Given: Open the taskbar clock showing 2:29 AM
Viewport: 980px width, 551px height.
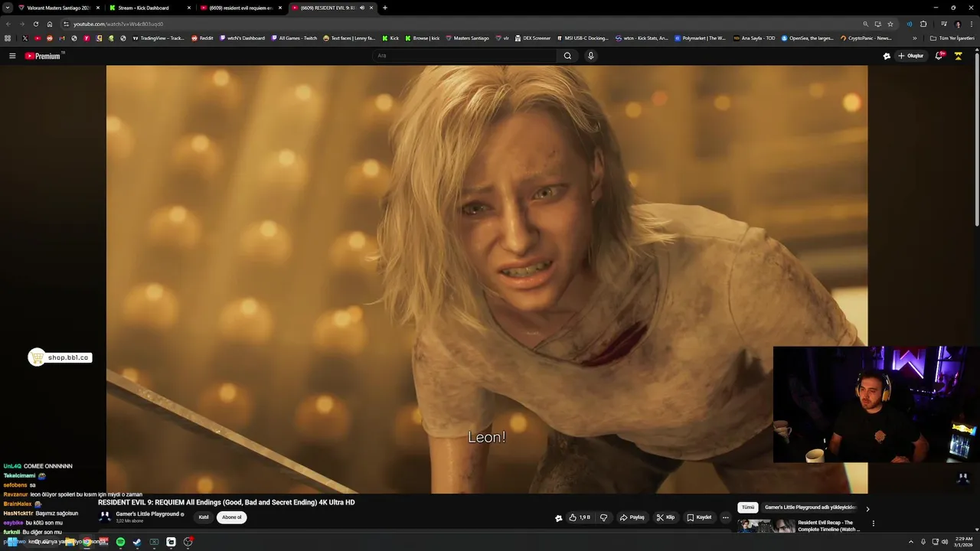Looking at the screenshot, I should (962, 542).
